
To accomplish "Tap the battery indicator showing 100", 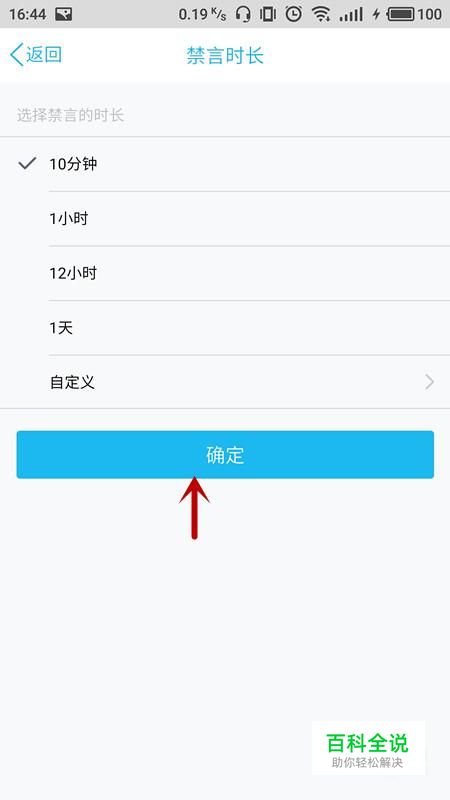I will (x=414, y=14).
